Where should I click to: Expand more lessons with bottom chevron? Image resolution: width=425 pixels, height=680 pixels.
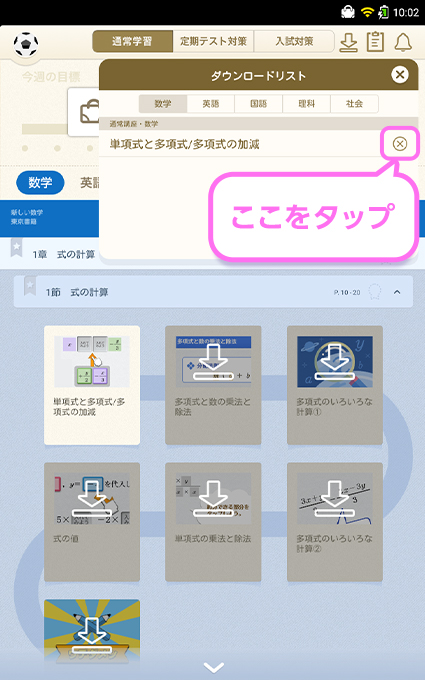coord(214,667)
